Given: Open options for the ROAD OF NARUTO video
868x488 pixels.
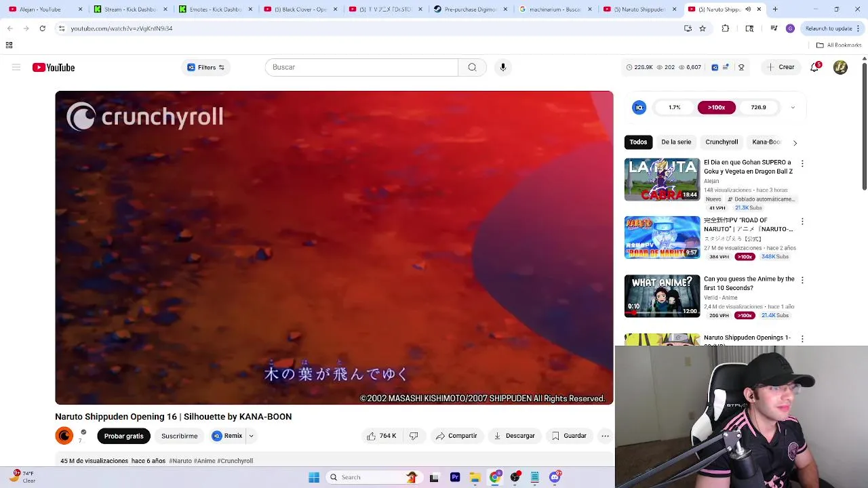Looking at the screenshot, I should tap(802, 222).
